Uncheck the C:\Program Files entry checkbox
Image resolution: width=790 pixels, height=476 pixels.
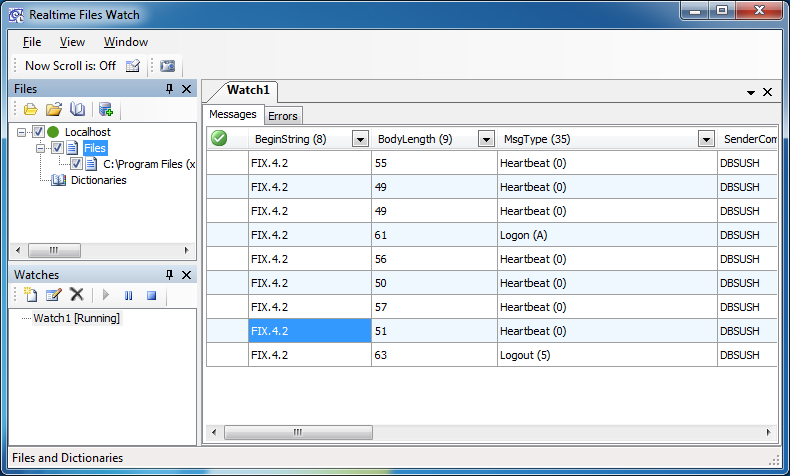coord(77,164)
